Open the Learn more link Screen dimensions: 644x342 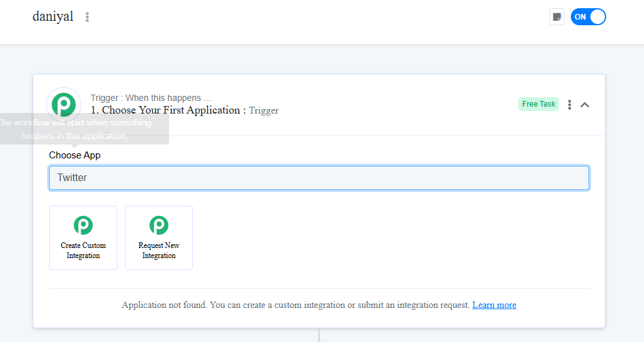494,305
